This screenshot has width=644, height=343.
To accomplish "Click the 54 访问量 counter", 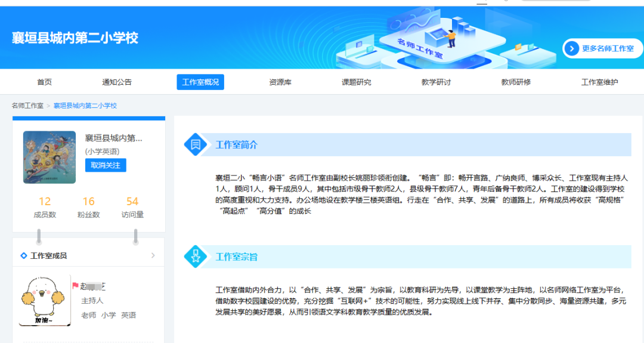I will tap(132, 207).
